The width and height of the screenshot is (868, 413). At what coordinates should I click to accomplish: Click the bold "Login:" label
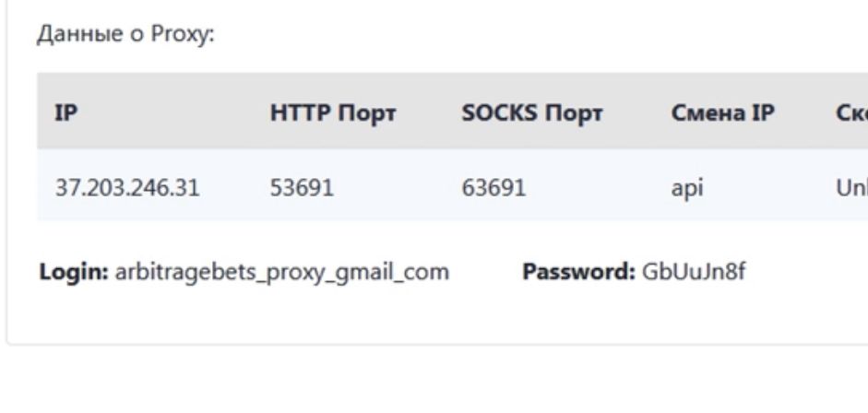click(74, 274)
